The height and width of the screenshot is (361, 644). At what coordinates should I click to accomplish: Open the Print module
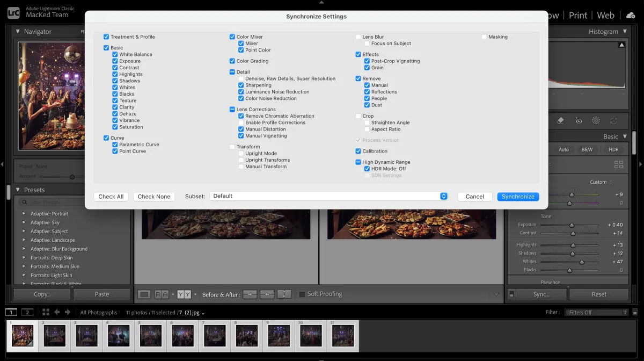click(578, 15)
